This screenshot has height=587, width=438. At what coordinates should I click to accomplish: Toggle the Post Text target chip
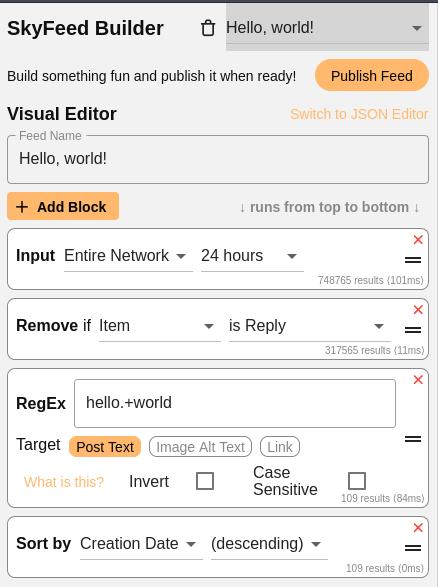[x=105, y=447]
